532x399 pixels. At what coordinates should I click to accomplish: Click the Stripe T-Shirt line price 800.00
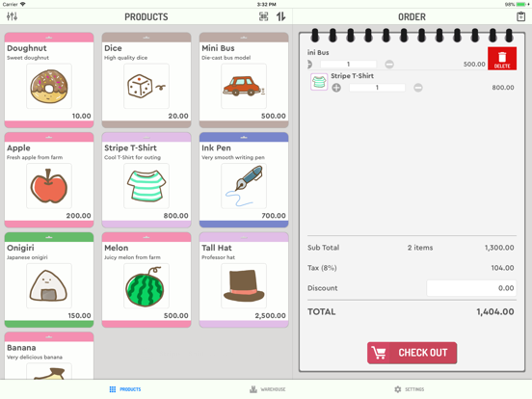pos(503,88)
